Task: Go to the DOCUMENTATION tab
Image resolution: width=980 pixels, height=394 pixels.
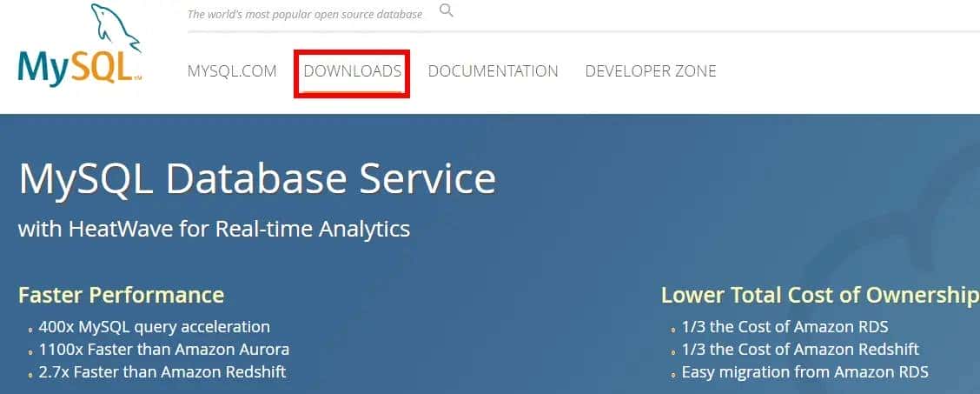Action: (493, 71)
